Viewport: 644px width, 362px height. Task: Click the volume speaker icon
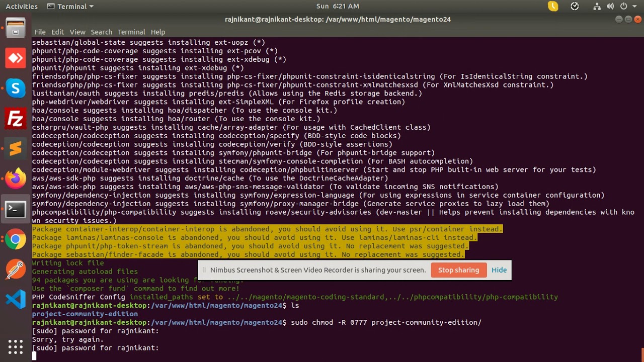(610, 7)
